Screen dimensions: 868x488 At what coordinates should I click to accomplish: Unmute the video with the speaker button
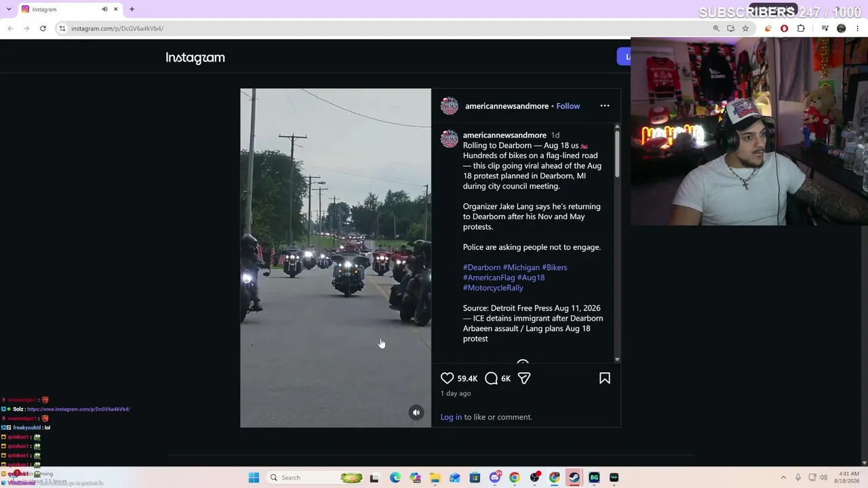pyautogui.click(x=416, y=413)
